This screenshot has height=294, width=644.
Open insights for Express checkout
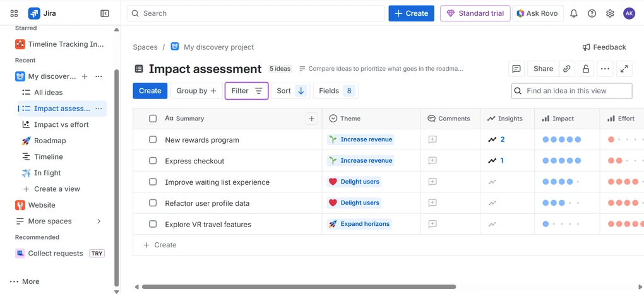coord(496,160)
